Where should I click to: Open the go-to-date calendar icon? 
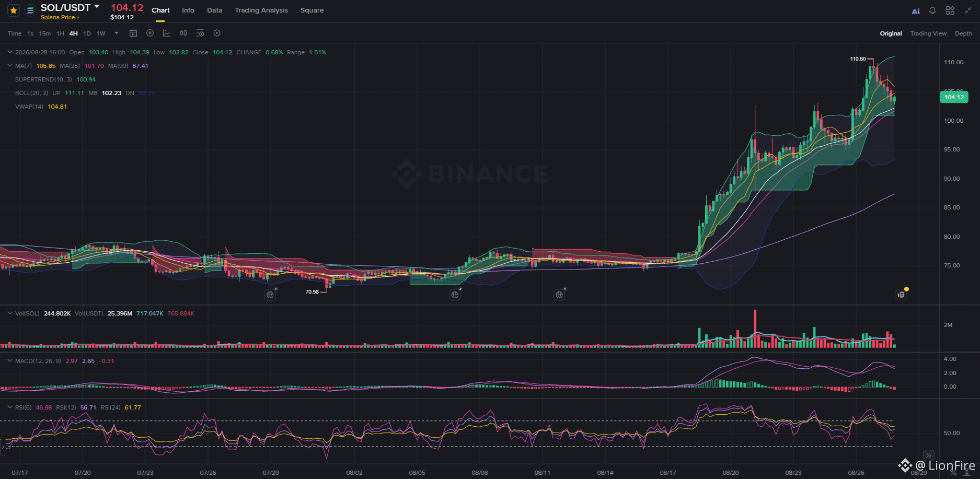point(133,33)
